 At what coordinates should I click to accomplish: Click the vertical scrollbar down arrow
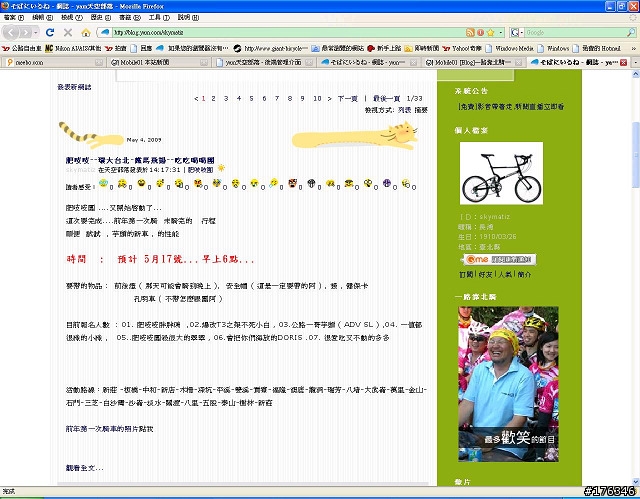pos(636,482)
